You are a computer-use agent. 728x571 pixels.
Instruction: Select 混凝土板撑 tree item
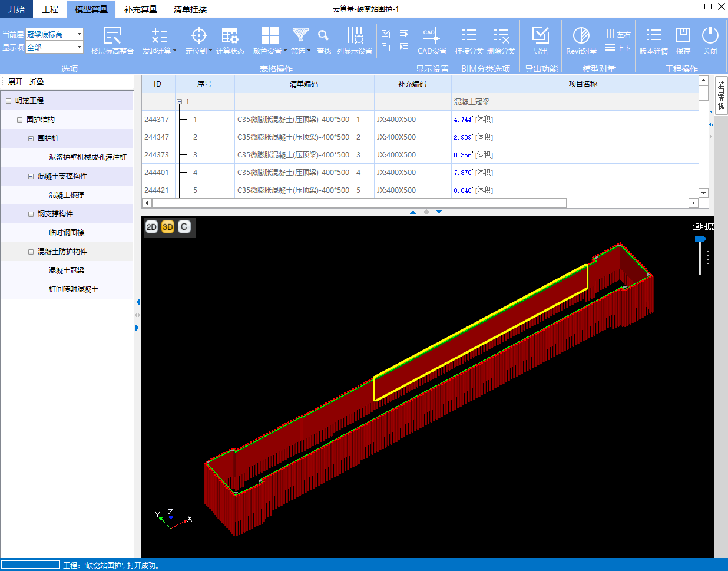click(67, 195)
